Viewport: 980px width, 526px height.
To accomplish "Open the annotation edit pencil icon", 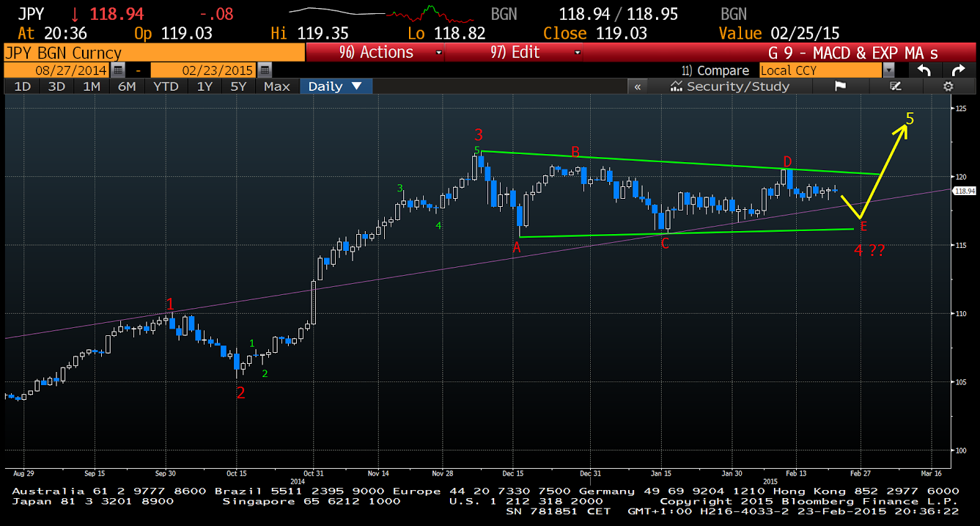I will (894, 87).
